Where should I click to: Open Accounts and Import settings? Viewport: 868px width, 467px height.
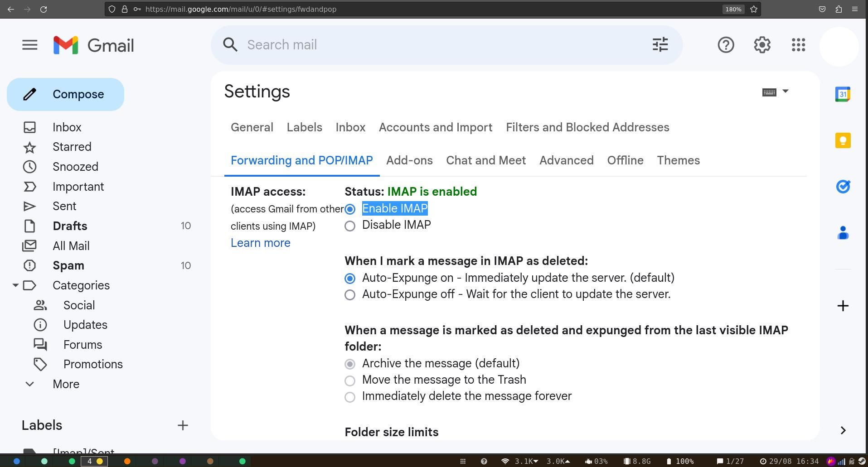click(x=435, y=127)
